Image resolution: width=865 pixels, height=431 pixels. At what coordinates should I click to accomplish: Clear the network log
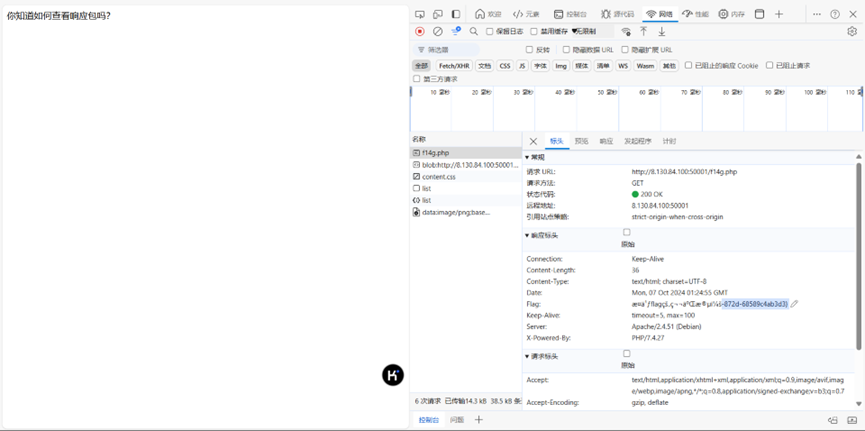437,32
